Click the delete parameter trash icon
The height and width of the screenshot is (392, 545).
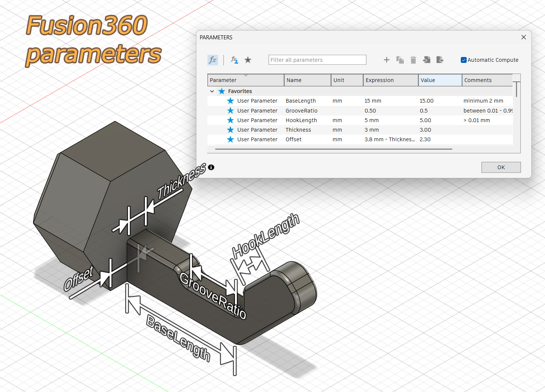(x=413, y=60)
